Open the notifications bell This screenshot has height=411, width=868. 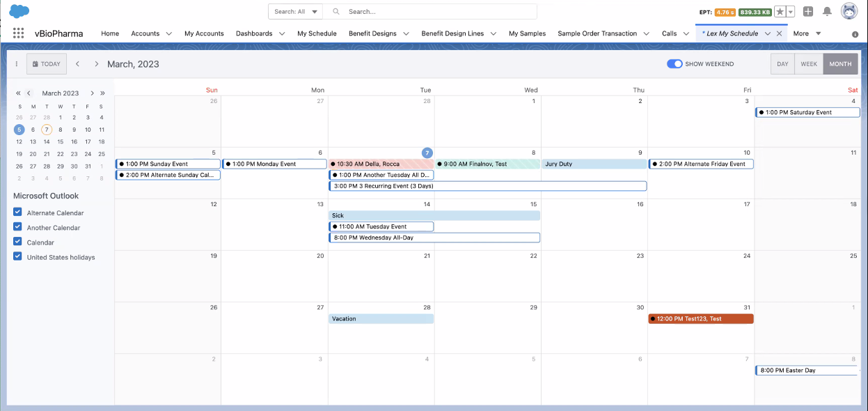[x=827, y=12]
